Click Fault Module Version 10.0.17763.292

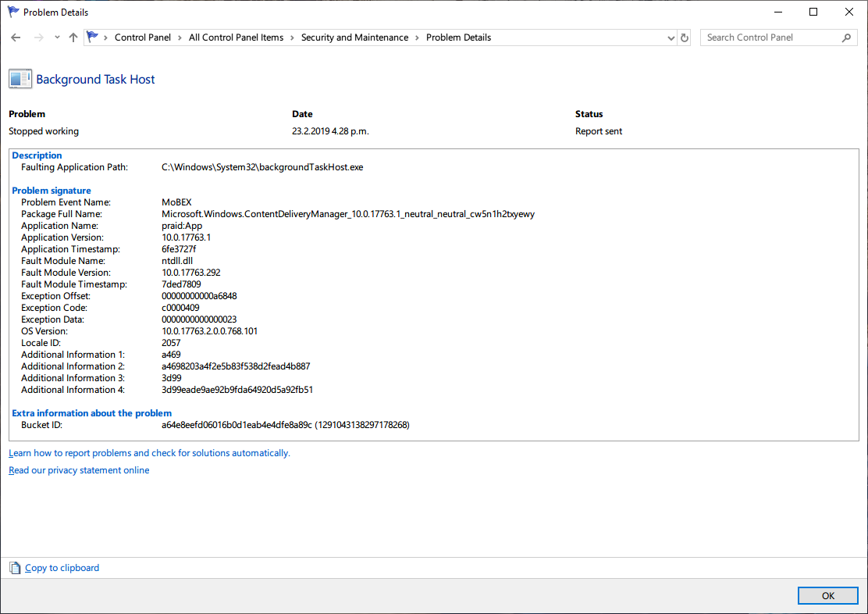(191, 273)
